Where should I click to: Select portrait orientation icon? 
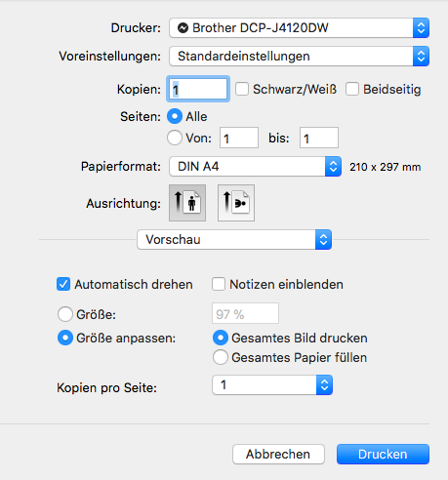click(x=187, y=203)
